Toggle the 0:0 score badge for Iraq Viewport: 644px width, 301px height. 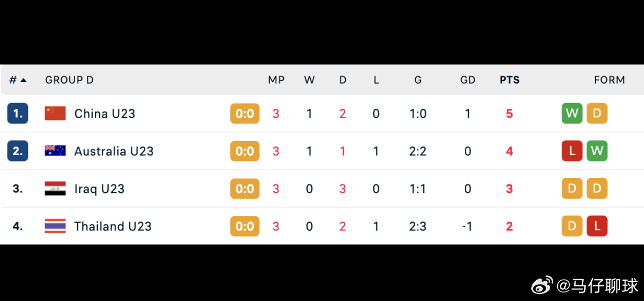point(245,188)
